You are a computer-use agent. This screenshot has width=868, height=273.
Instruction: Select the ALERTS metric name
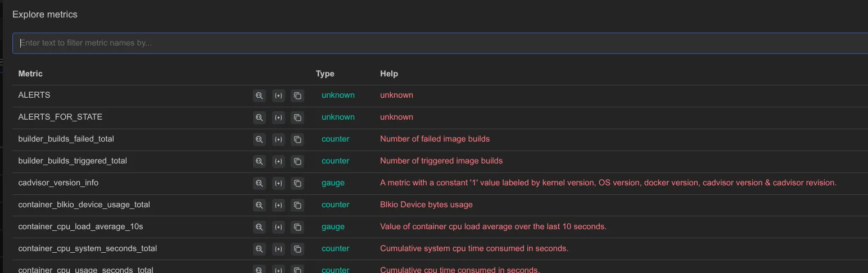pyautogui.click(x=34, y=95)
